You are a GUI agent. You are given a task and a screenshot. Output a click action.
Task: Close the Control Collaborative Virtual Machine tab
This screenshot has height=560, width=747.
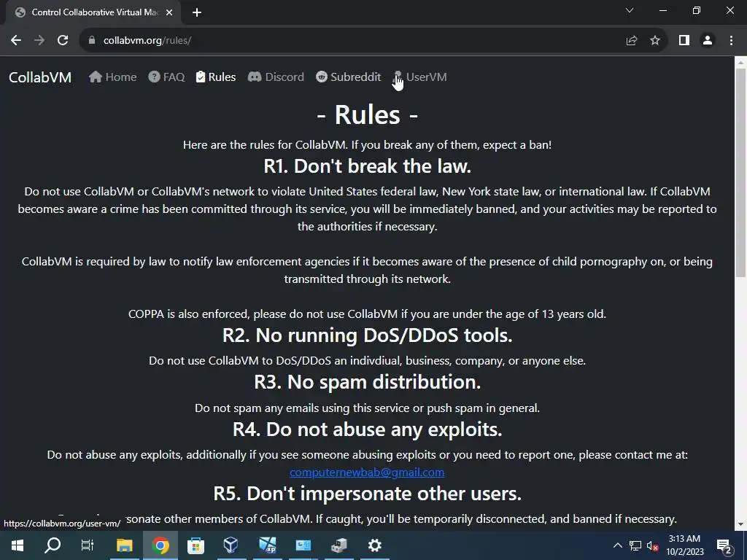click(x=169, y=12)
